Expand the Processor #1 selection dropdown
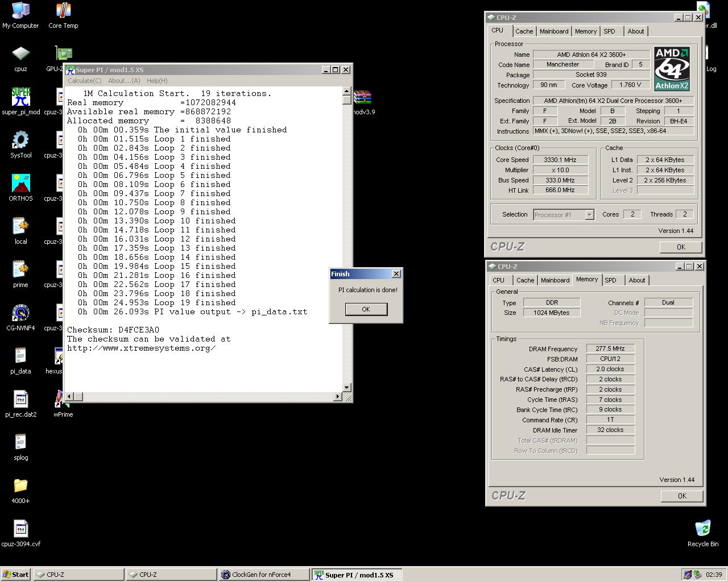Image resolution: width=728 pixels, height=582 pixels. pyautogui.click(x=589, y=215)
